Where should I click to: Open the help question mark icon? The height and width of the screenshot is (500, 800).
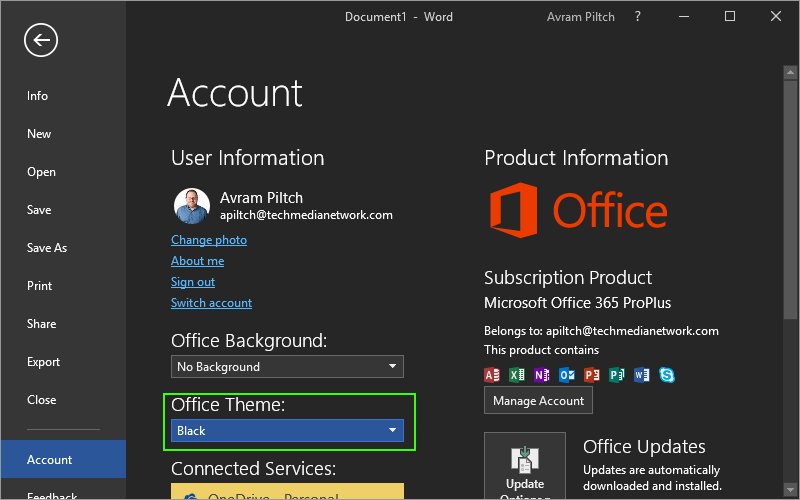(637, 16)
